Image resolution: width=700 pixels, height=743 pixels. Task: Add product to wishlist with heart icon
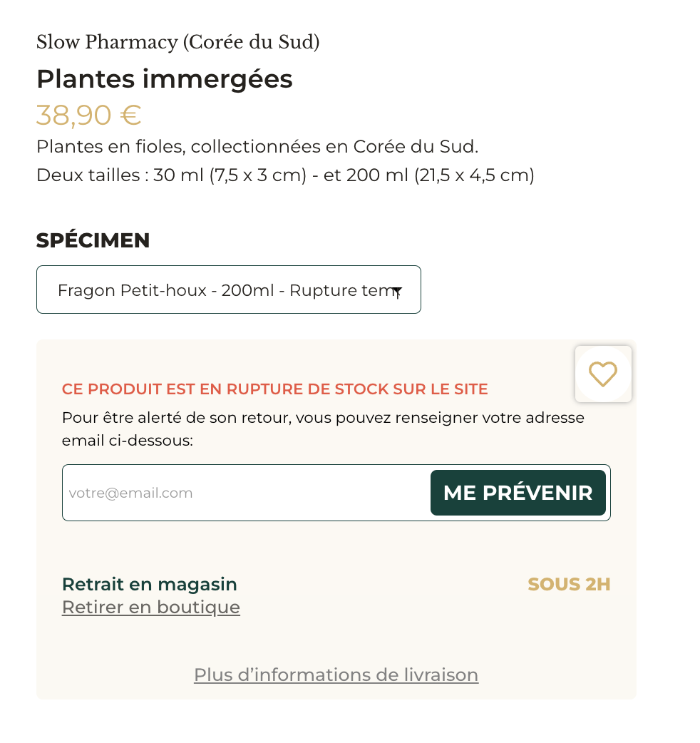click(603, 374)
